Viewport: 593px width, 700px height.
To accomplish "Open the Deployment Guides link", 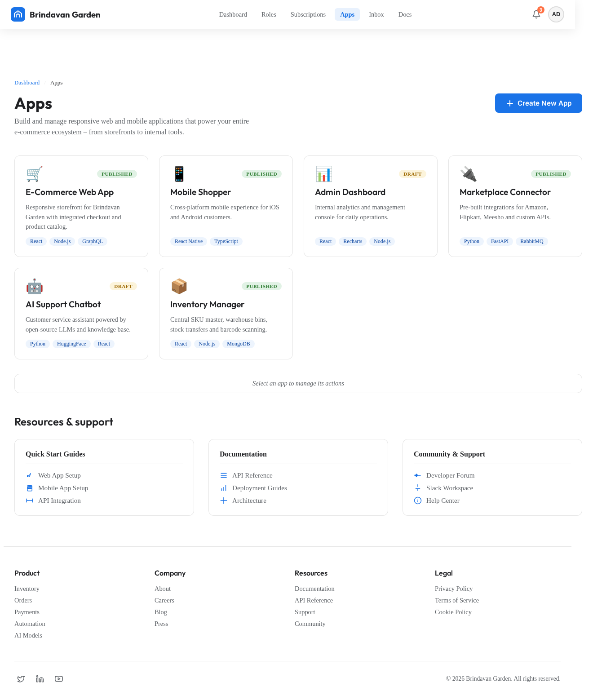I will click(x=260, y=488).
